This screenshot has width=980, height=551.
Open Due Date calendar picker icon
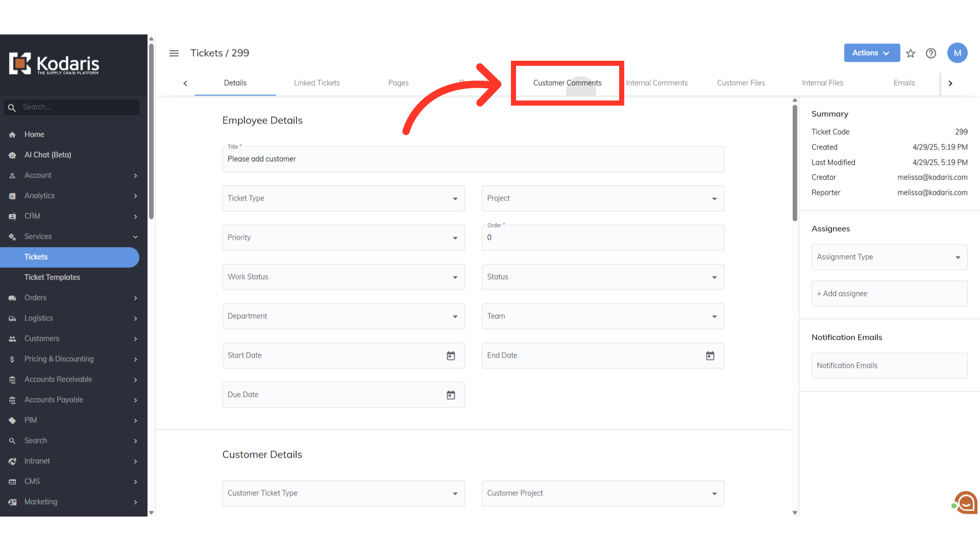click(x=451, y=395)
